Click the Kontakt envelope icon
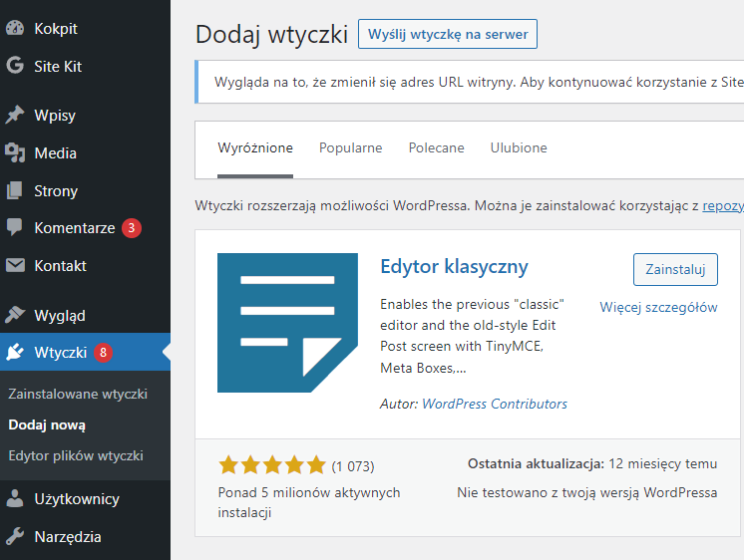The image size is (744, 560). 15,265
